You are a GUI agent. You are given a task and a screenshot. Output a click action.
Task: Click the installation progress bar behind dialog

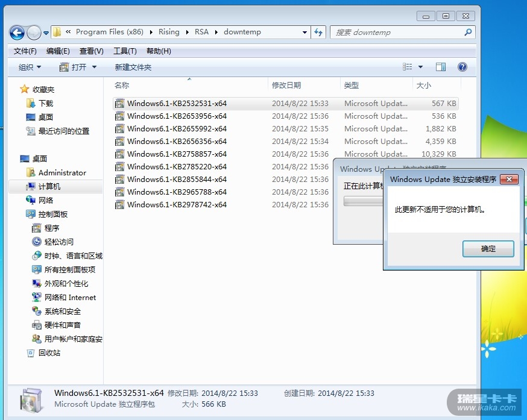(x=364, y=201)
